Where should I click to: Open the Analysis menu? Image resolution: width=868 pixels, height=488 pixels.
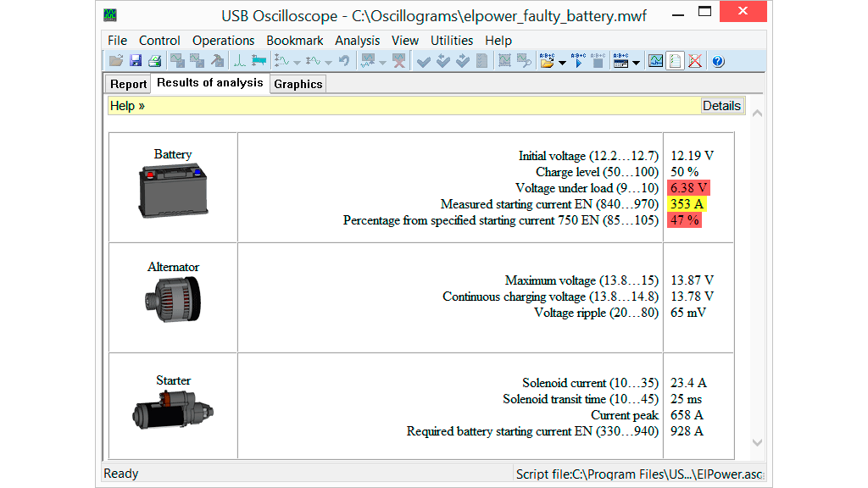pyautogui.click(x=357, y=41)
